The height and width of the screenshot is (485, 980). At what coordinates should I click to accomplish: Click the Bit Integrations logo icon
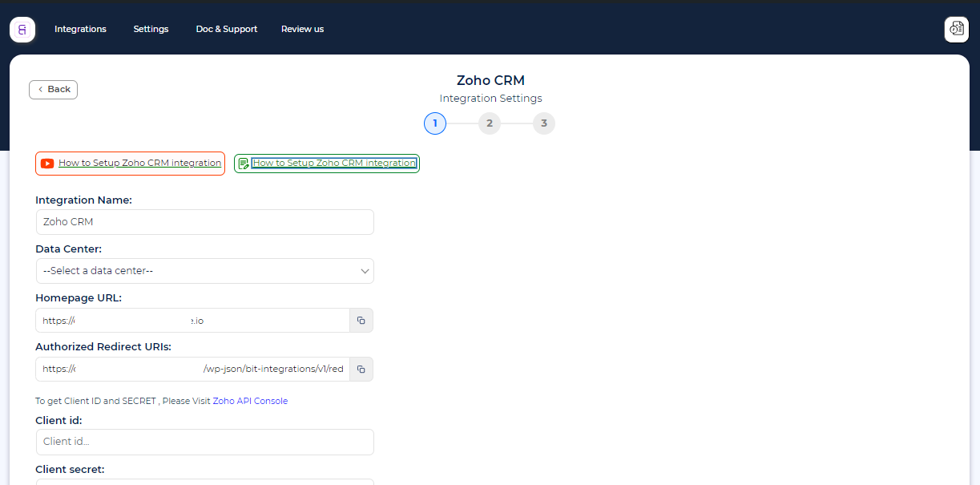22,29
